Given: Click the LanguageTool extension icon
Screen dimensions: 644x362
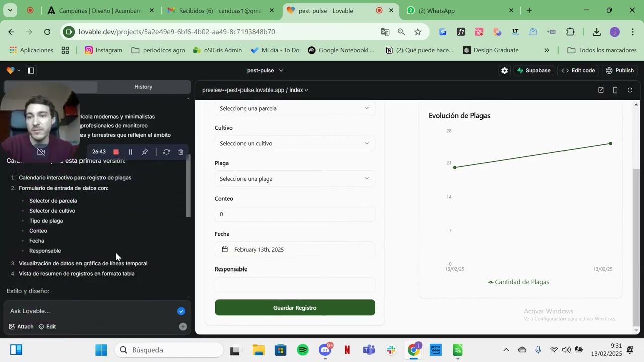Looking at the screenshot, I should point(515,32).
